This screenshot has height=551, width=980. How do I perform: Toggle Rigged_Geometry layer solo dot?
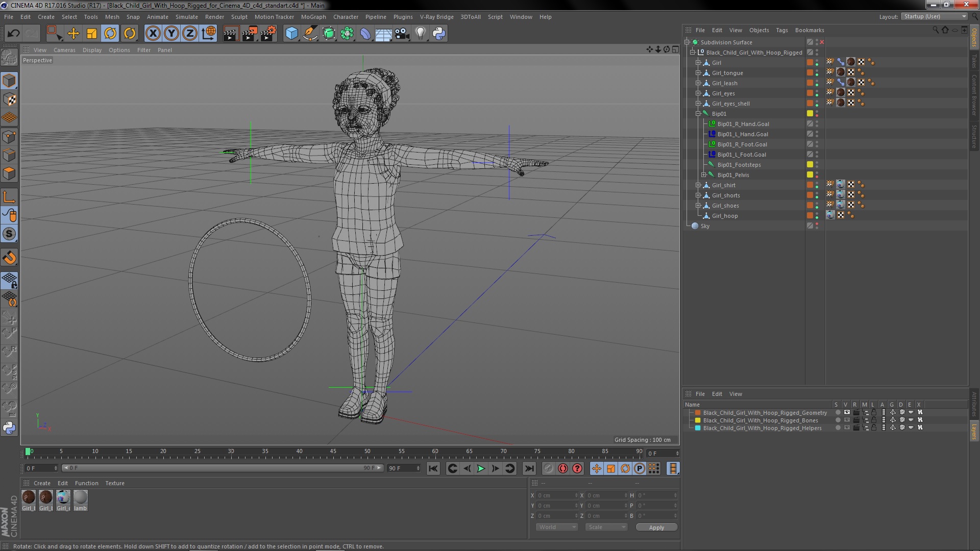coord(838,413)
